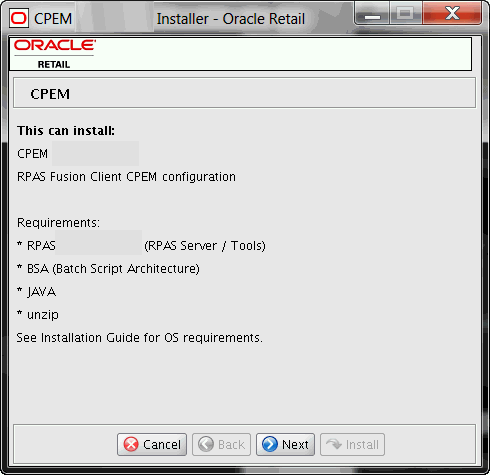Click the disabled Install button

pos(352,444)
